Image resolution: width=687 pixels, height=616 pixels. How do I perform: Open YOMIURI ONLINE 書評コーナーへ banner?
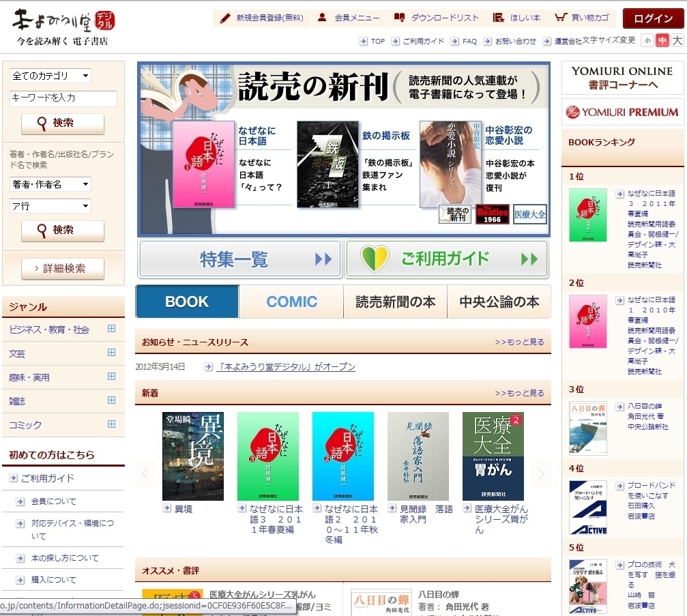[x=622, y=78]
